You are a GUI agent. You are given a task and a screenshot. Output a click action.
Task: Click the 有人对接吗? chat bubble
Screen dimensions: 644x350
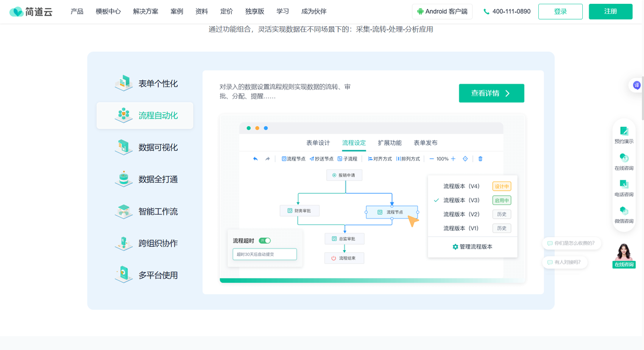coord(564,262)
